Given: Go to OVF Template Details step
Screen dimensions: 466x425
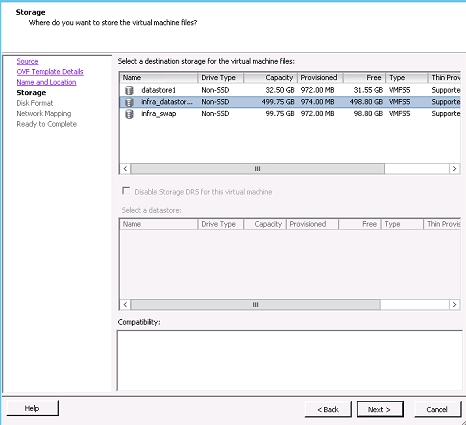Looking at the screenshot, I should point(50,72).
